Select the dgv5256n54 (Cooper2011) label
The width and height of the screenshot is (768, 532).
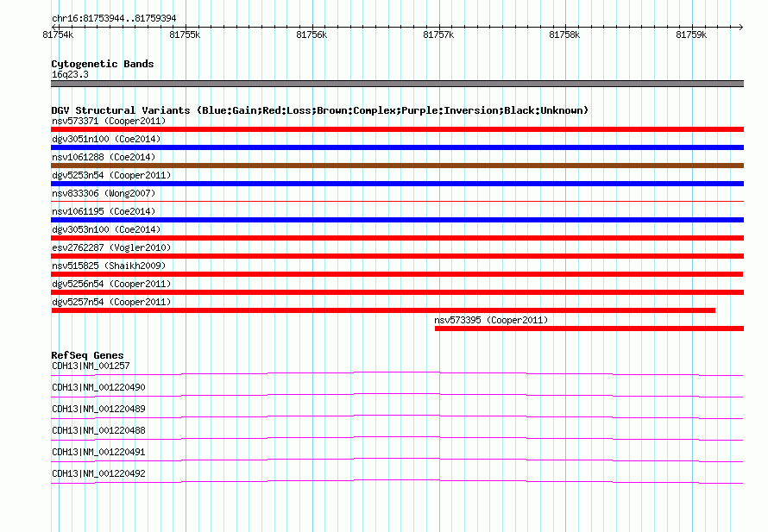tap(111, 284)
